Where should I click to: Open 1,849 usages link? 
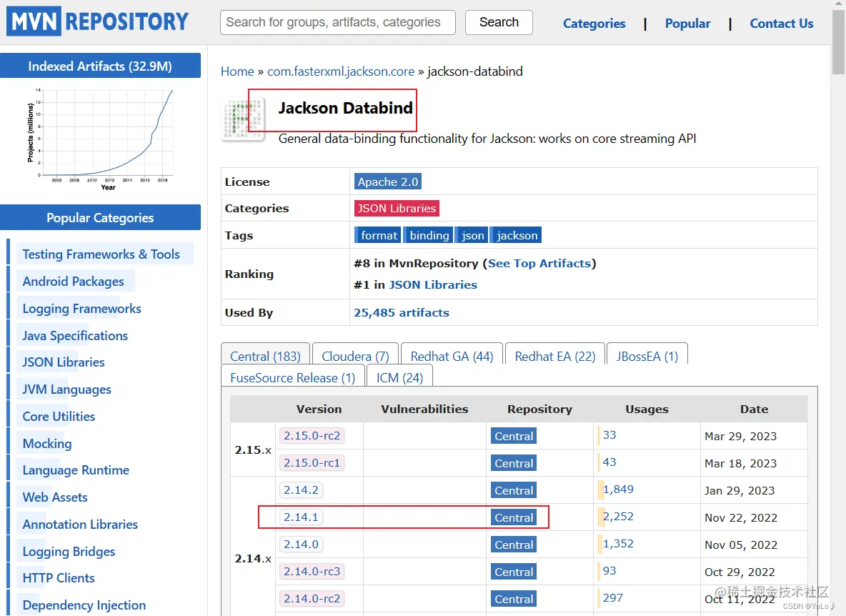coord(618,490)
